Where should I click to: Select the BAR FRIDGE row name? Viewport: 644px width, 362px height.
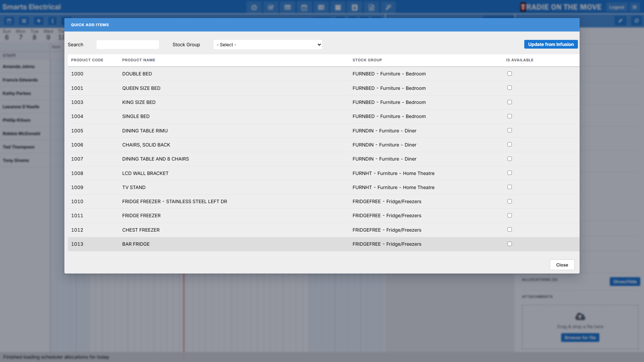click(136, 244)
